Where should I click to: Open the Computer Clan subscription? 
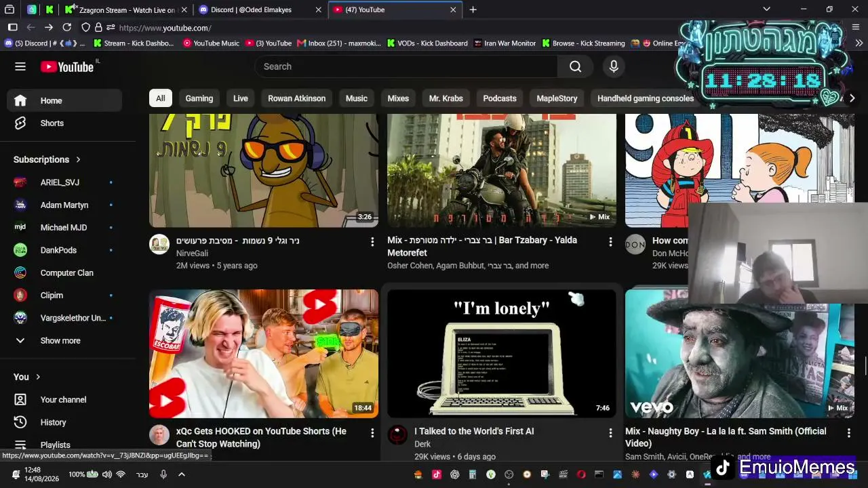pos(65,272)
